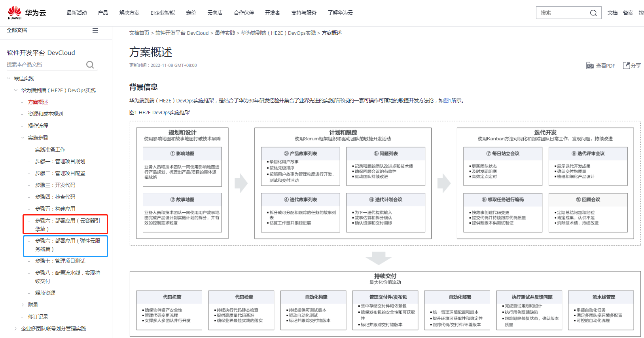Collapse the 实施步骤 tree node

23,138
